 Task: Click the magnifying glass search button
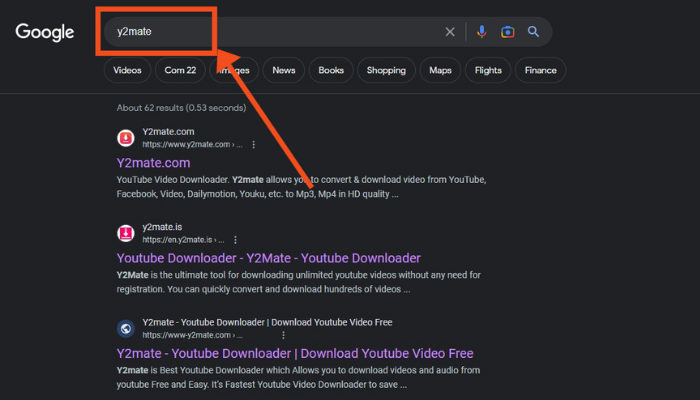533,31
